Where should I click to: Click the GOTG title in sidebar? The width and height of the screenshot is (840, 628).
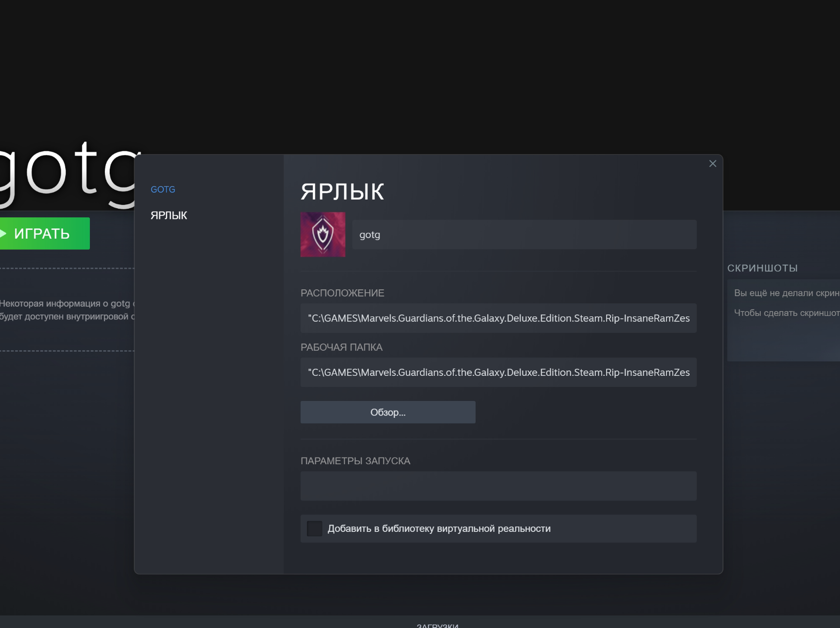[163, 189]
